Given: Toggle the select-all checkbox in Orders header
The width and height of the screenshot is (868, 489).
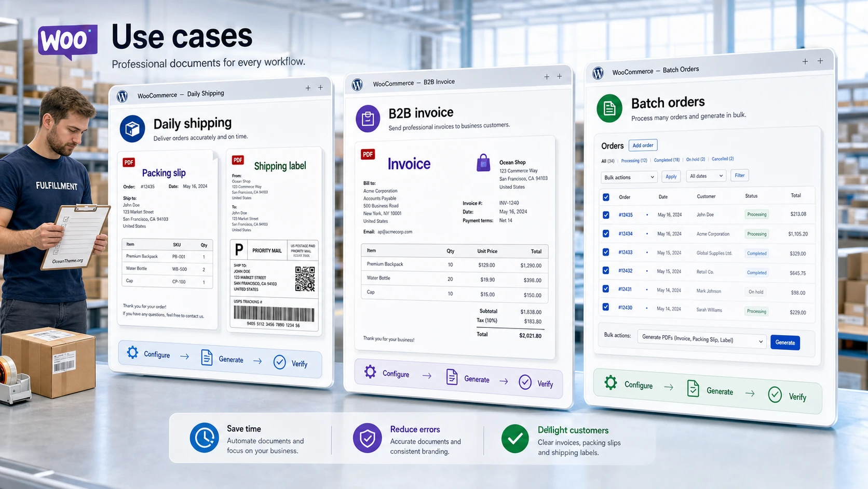Looking at the screenshot, I should click(606, 197).
